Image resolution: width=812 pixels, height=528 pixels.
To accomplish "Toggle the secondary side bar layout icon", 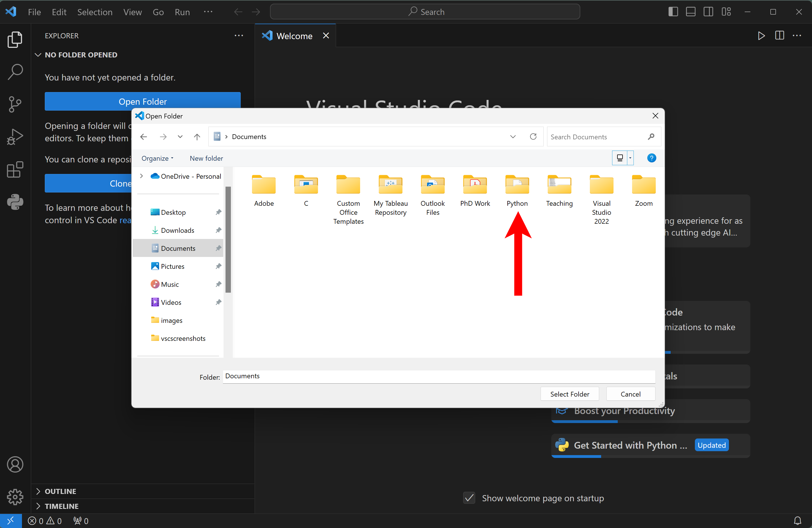I will pos(708,12).
